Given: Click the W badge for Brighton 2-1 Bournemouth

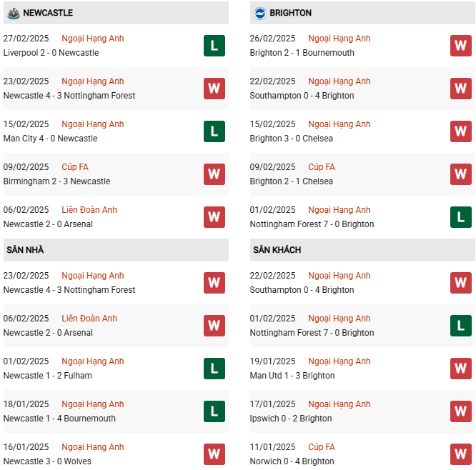Looking at the screenshot, I should pos(461,46).
